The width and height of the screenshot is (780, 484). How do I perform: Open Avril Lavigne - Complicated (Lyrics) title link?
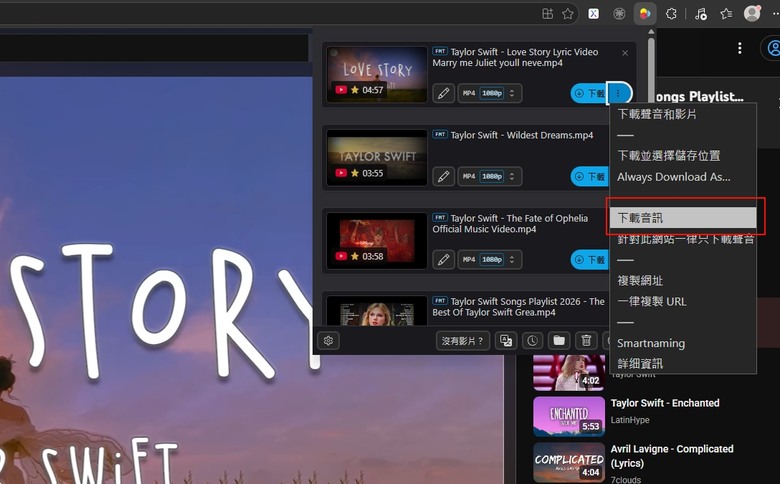pyautogui.click(x=672, y=456)
